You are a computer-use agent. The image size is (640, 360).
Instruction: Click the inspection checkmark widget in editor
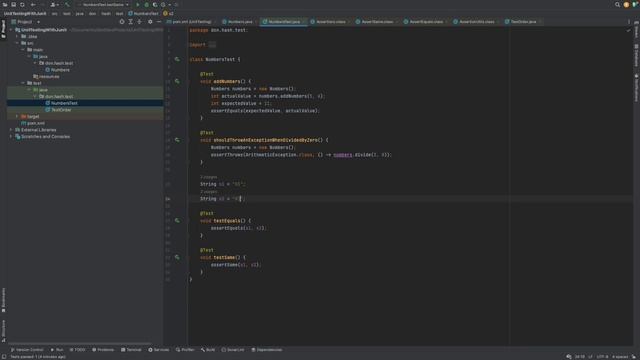click(x=629, y=30)
